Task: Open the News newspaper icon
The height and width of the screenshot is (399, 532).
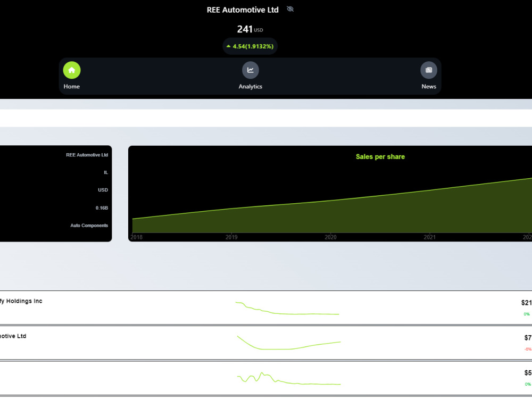Action: tap(428, 70)
